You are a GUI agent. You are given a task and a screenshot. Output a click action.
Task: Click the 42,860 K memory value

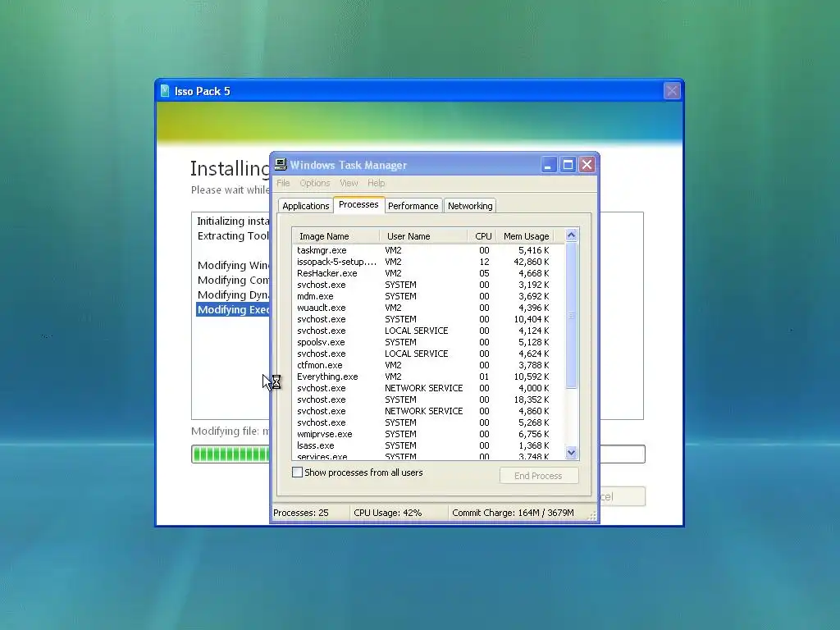click(x=532, y=262)
